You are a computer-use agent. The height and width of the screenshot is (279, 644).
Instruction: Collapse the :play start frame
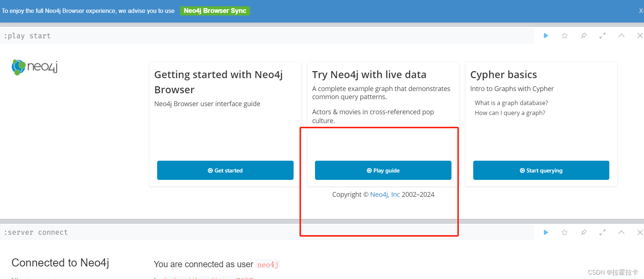[x=621, y=36]
